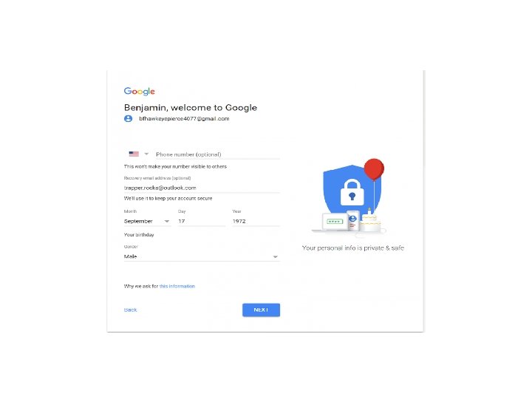Click the 'Benjamin, welcome to Google' heading

[191, 108]
